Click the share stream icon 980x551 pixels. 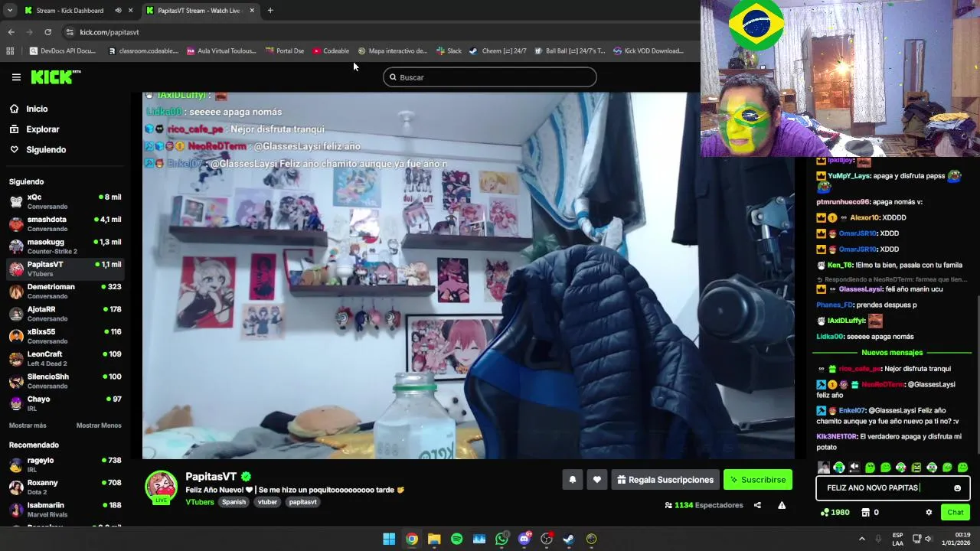[x=757, y=505]
